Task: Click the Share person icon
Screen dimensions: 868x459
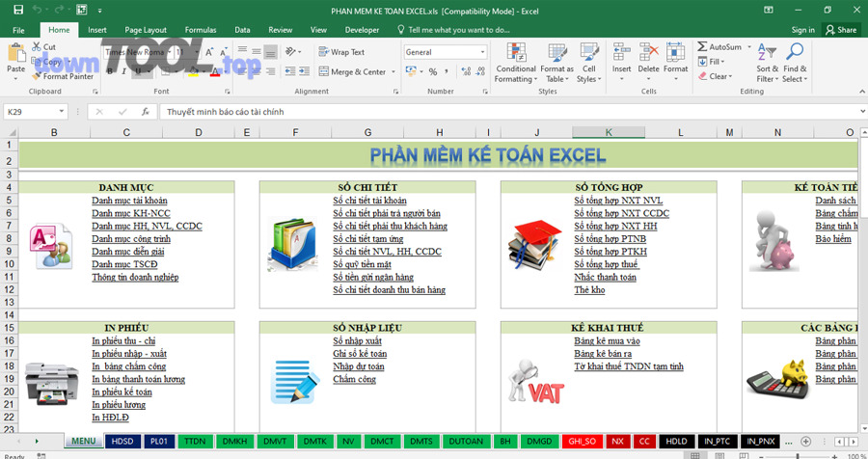Action: coord(829,30)
